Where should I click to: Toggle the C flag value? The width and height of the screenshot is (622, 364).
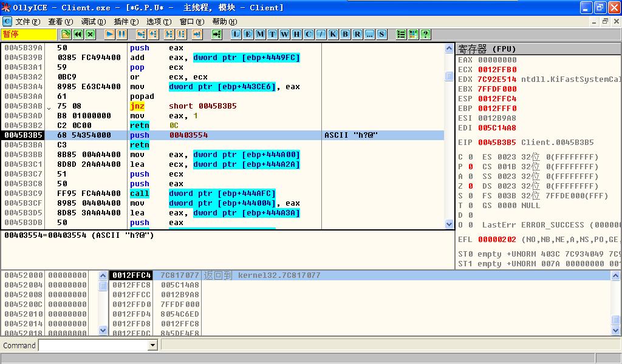click(x=471, y=157)
